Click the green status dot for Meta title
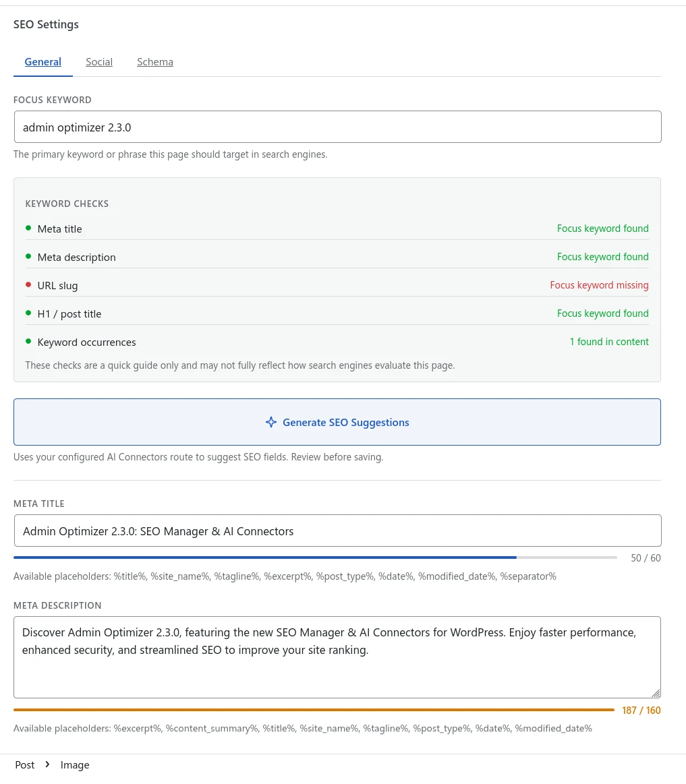 (x=28, y=228)
